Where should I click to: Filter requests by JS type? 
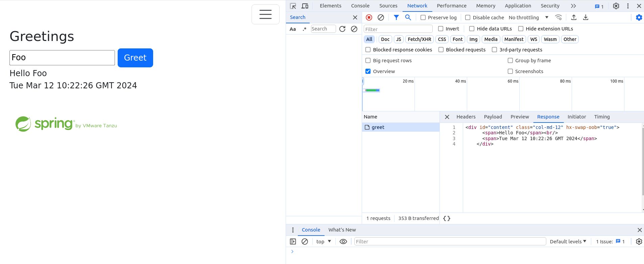click(x=399, y=39)
